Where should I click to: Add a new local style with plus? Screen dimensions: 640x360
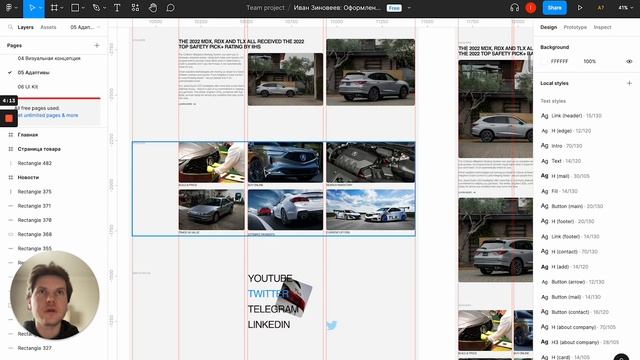(629, 83)
